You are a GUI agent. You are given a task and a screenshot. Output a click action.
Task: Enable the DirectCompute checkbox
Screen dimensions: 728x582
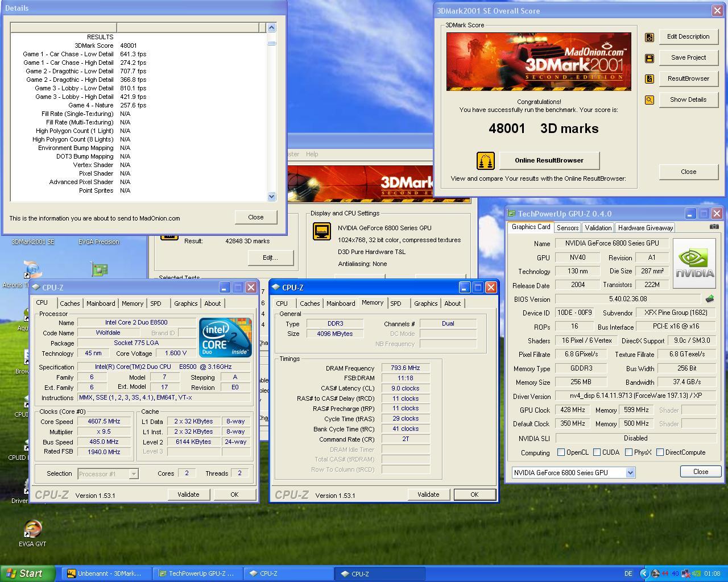(660, 452)
